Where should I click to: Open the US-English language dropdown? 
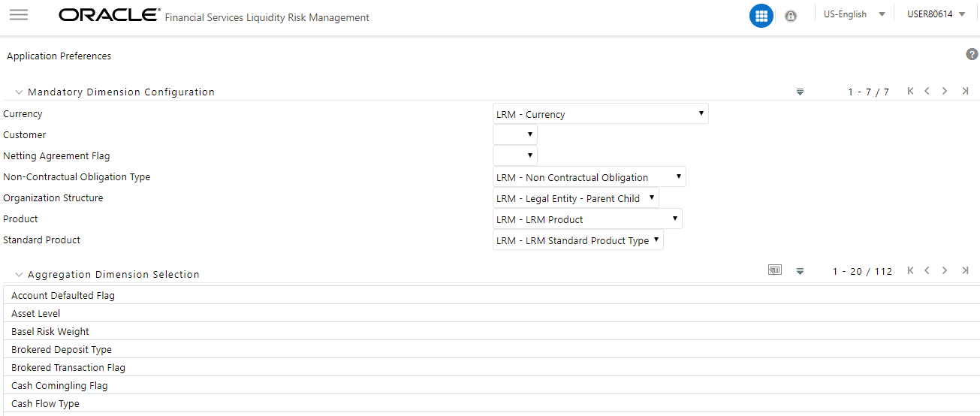point(855,14)
